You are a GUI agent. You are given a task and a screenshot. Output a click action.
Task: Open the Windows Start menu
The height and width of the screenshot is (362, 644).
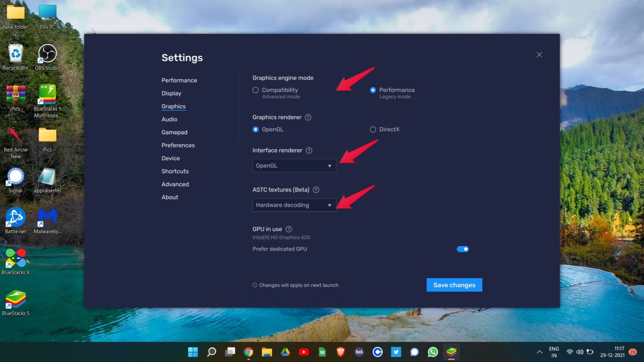(193, 352)
